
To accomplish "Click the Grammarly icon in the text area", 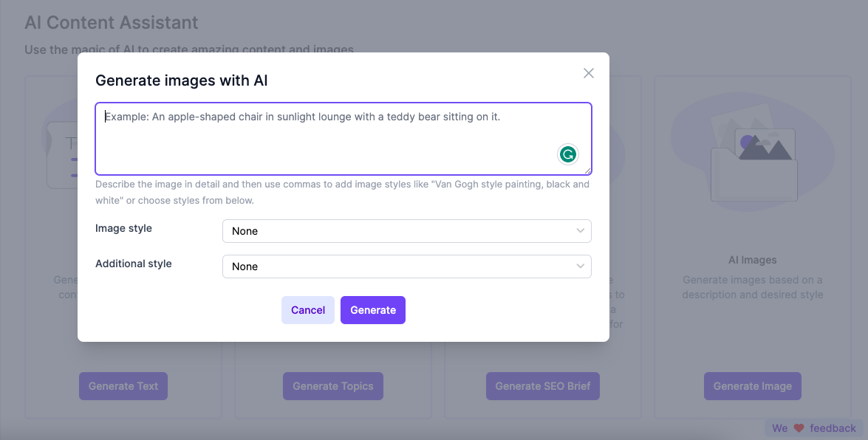I will 567,154.
